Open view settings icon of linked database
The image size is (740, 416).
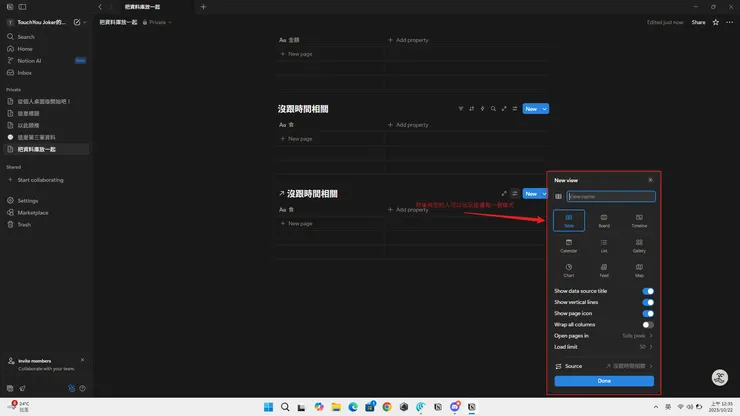point(515,194)
